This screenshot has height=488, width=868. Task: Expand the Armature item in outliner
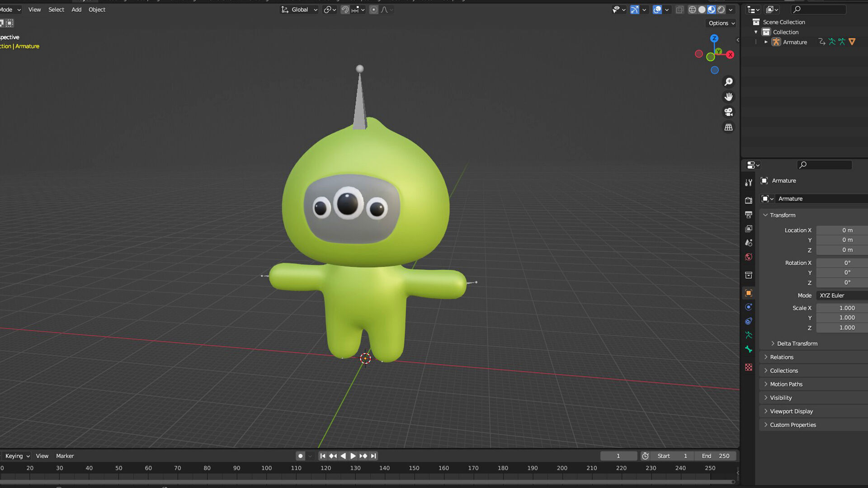pyautogui.click(x=766, y=42)
